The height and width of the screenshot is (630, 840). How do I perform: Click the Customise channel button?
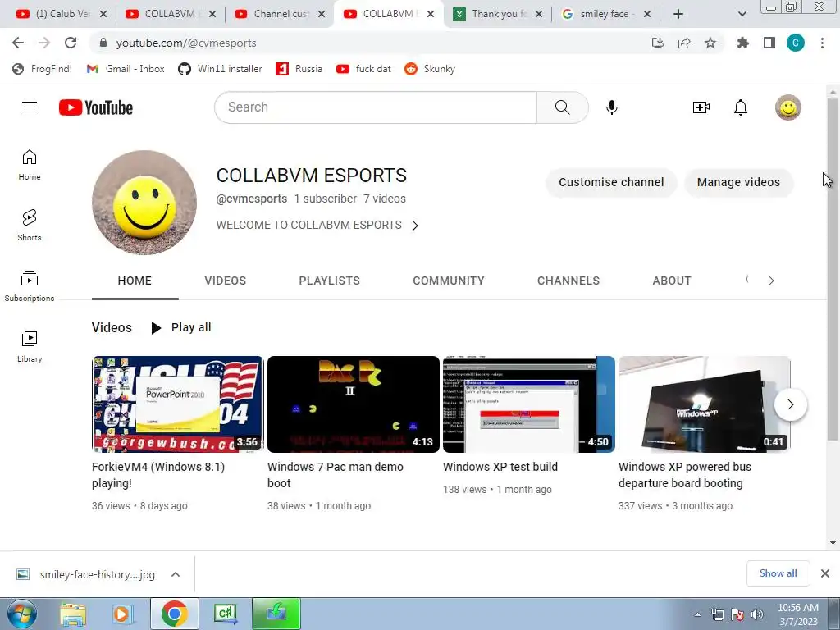pyautogui.click(x=611, y=182)
